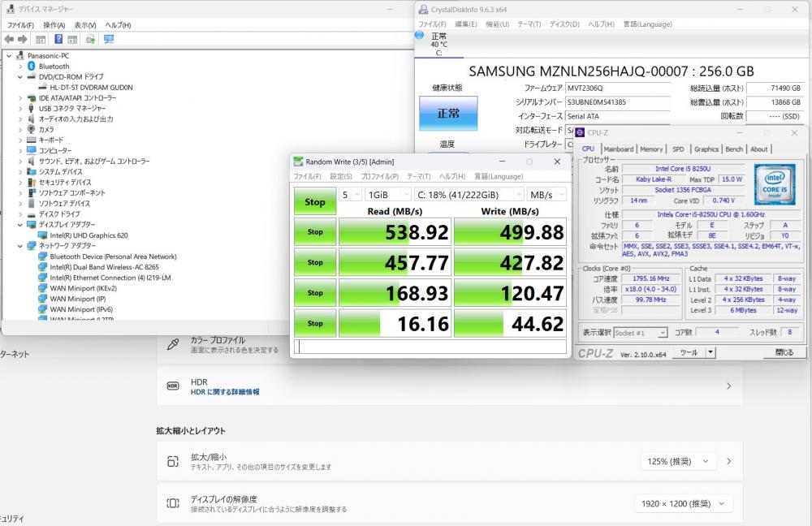Select the Bluetooth device category icon

point(31,67)
